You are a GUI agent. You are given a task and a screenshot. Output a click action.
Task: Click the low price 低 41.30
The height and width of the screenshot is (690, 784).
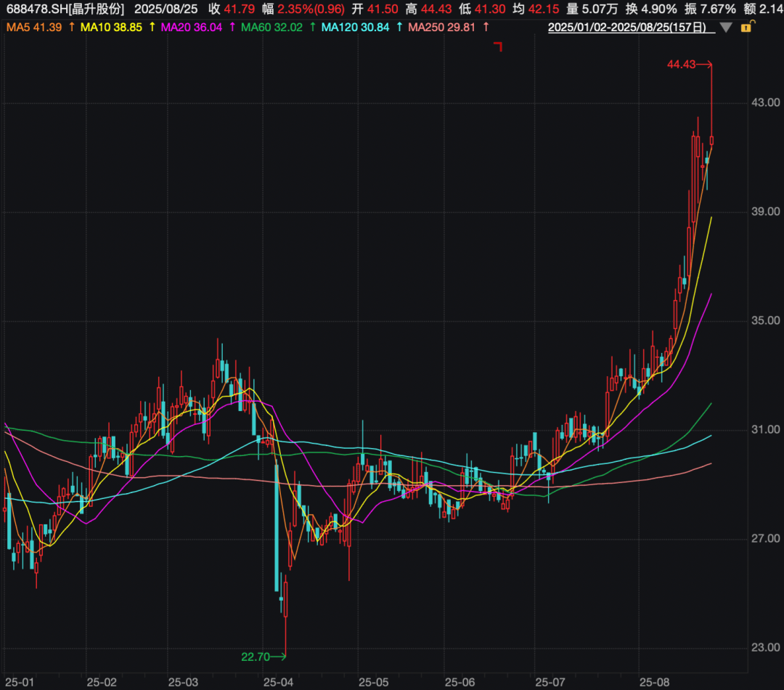pyautogui.click(x=482, y=9)
